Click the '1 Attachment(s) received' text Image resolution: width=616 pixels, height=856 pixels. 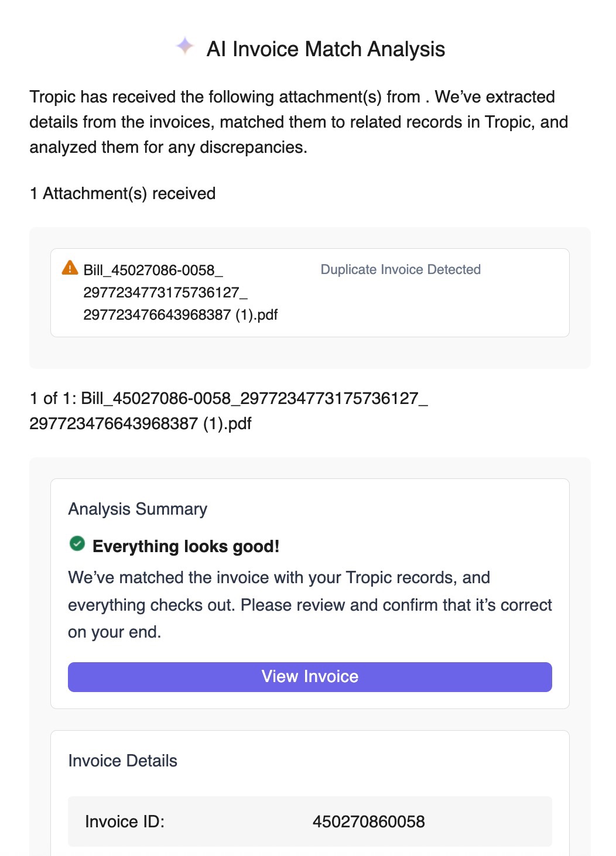[x=122, y=193]
